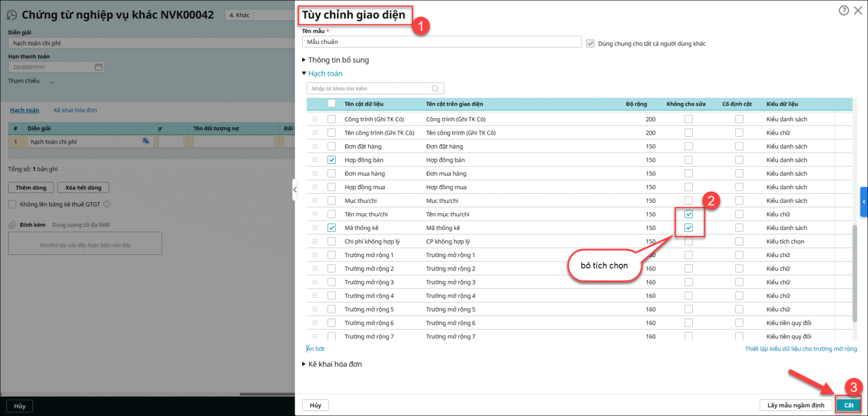Click the paperclip Đính kèm icon
This screenshot has width=868, height=416.
(x=12, y=225)
